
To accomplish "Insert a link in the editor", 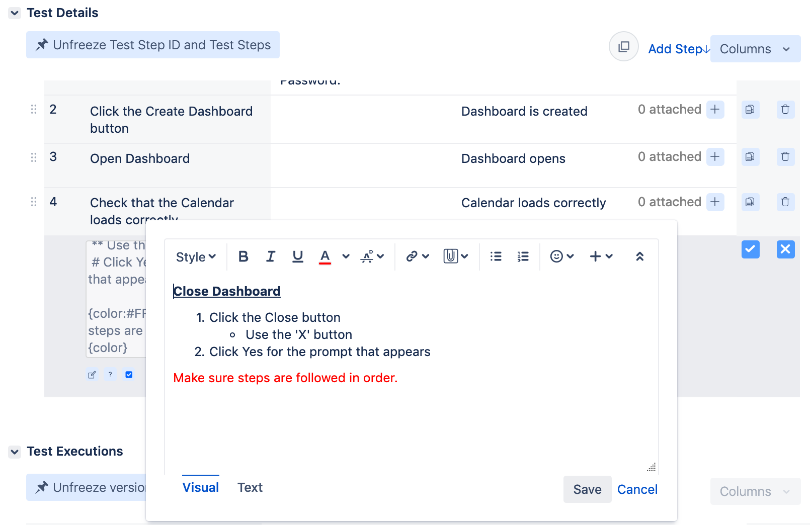I will point(413,256).
